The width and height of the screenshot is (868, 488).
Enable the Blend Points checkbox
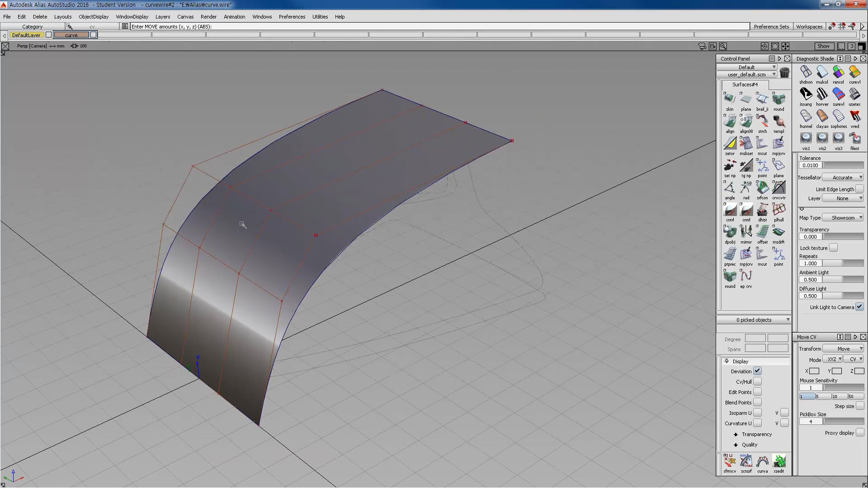coord(757,402)
